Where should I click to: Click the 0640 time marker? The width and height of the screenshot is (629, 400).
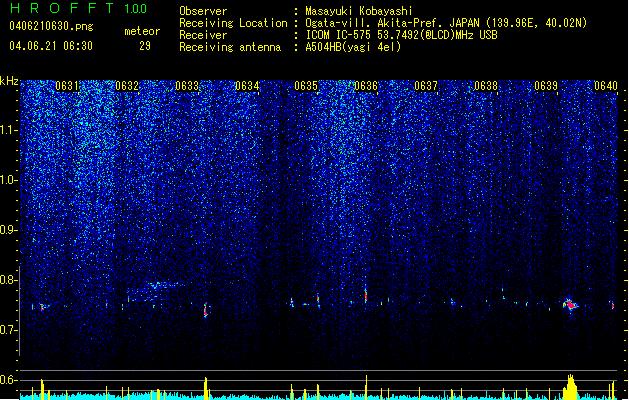point(606,86)
